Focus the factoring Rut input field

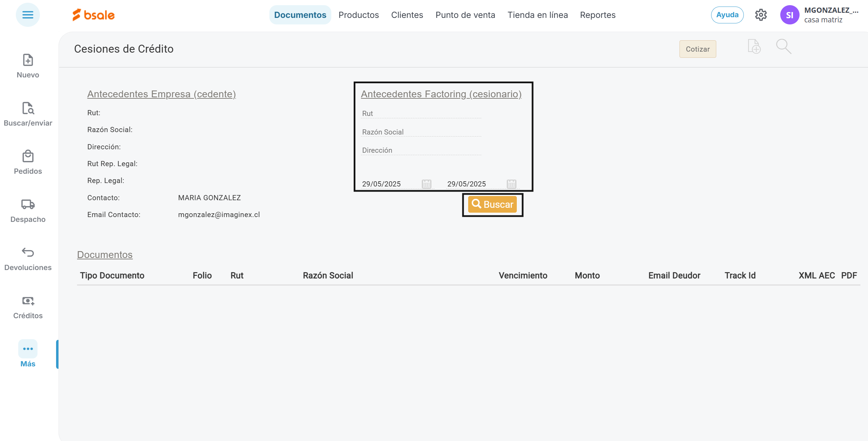pyautogui.click(x=420, y=114)
